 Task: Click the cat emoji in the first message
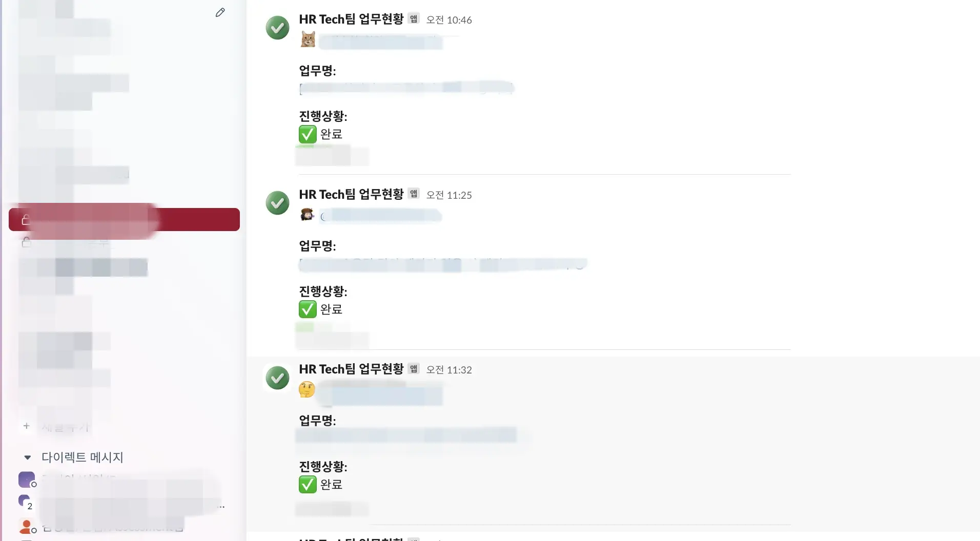[x=308, y=39]
